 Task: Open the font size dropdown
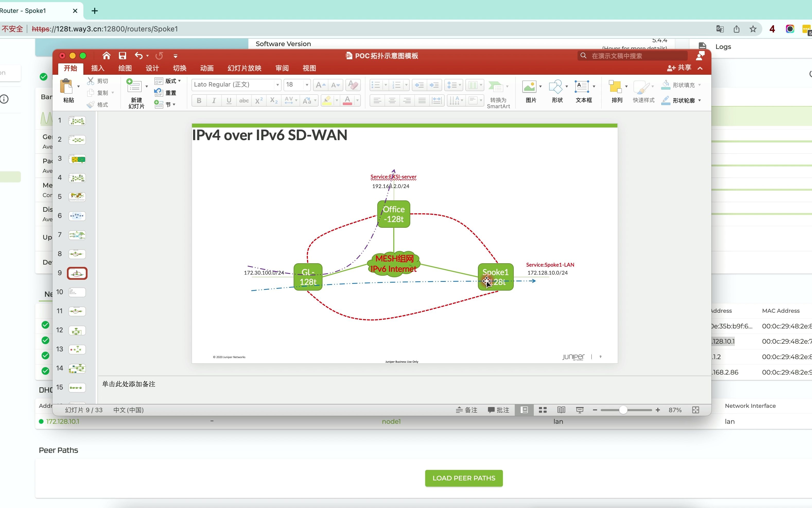[x=307, y=85]
